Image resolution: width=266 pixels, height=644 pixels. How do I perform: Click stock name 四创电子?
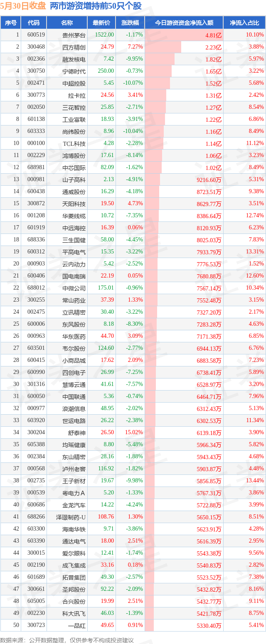tap(74, 373)
